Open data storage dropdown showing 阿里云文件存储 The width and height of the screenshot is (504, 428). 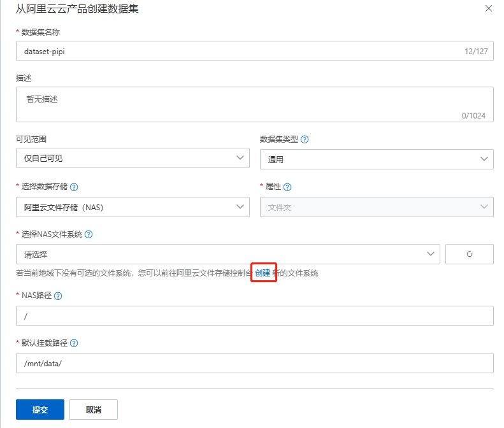[x=133, y=206]
